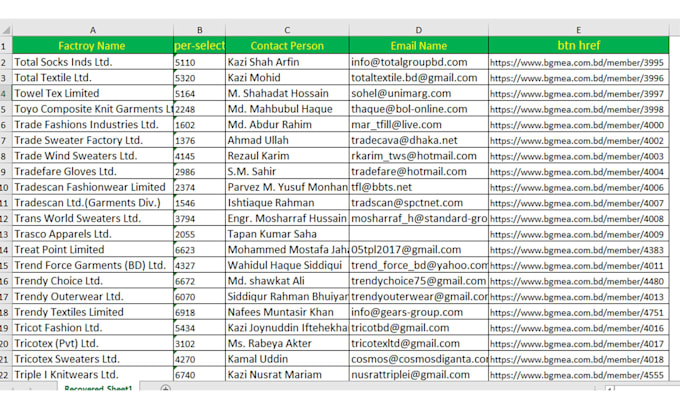
Task: Select email 'tradecava@dhaka.net'
Action: pos(418,140)
